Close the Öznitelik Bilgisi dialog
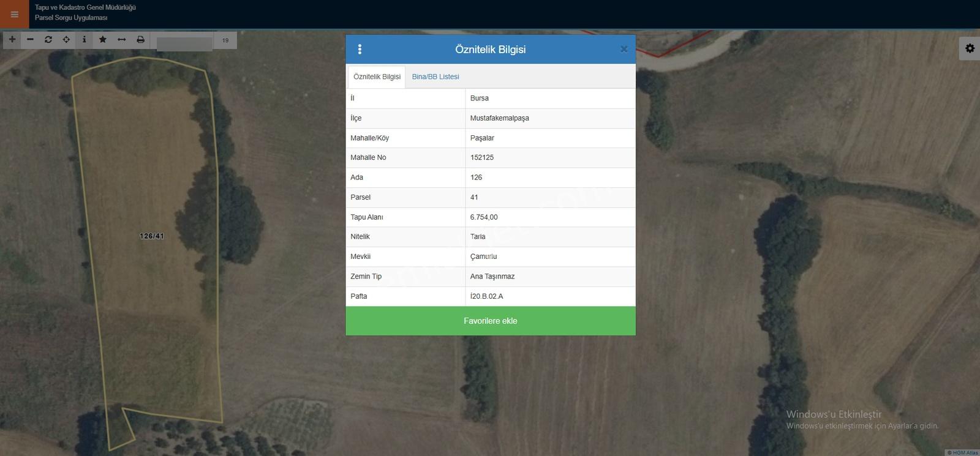 pos(624,49)
